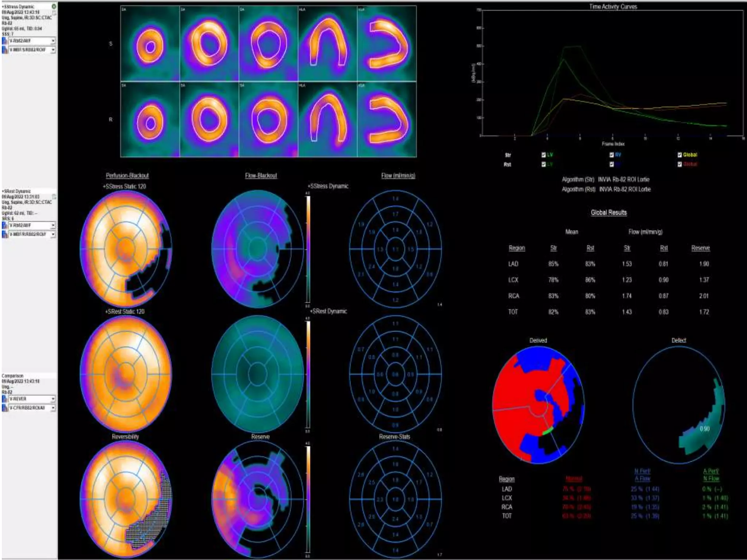Click the Perfusion-Blackout column heading
This screenshot has width=747, height=560.
pos(127,175)
